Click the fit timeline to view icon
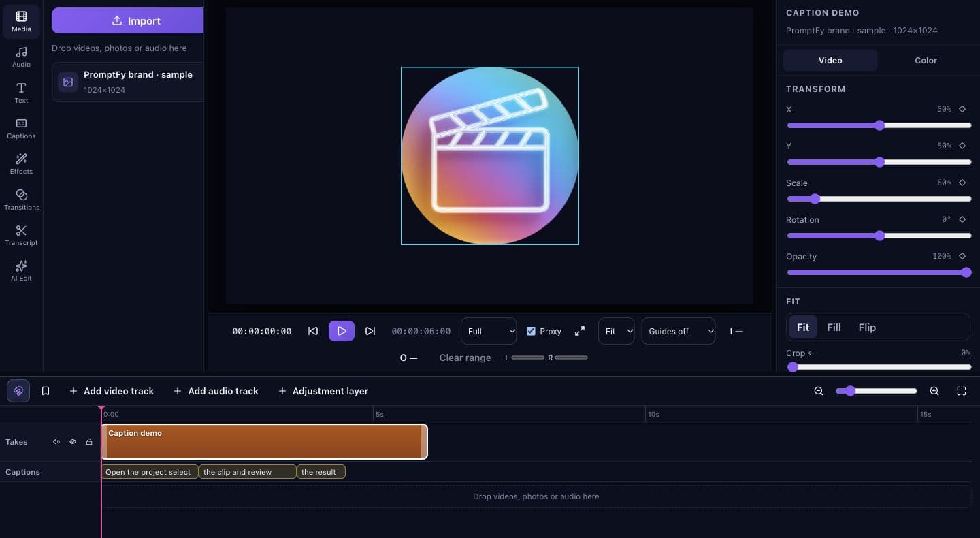The width and height of the screenshot is (980, 538). coord(962,391)
